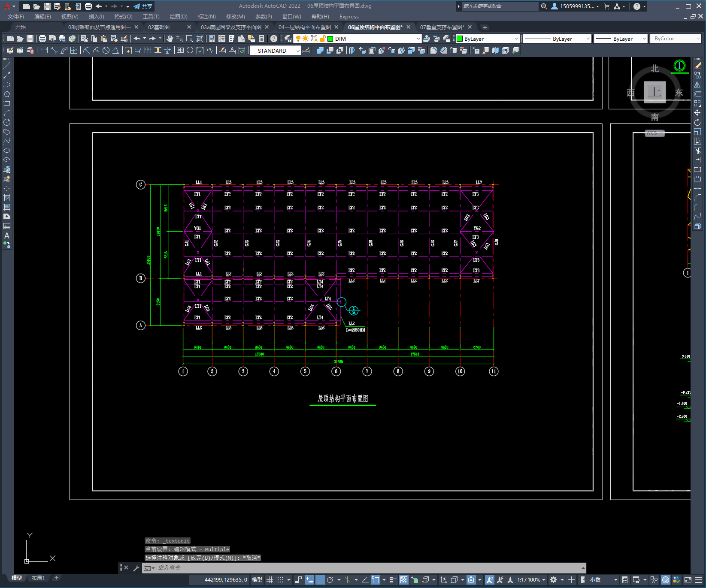Choose the Line draw tool
The image size is (706, 588).
click(x=7, y=66)
